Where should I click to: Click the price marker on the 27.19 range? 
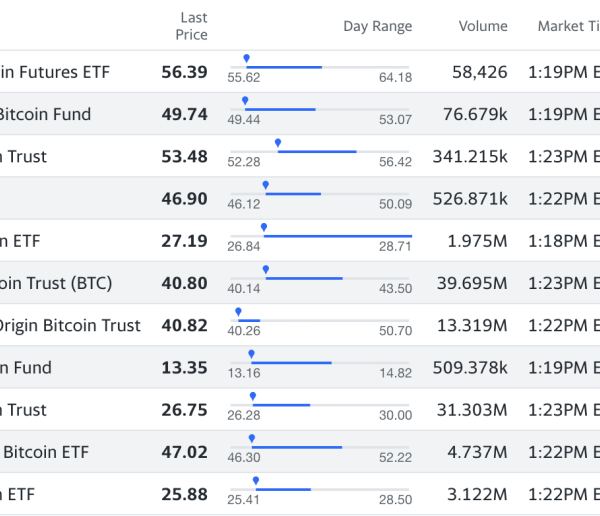click(263, 228)
